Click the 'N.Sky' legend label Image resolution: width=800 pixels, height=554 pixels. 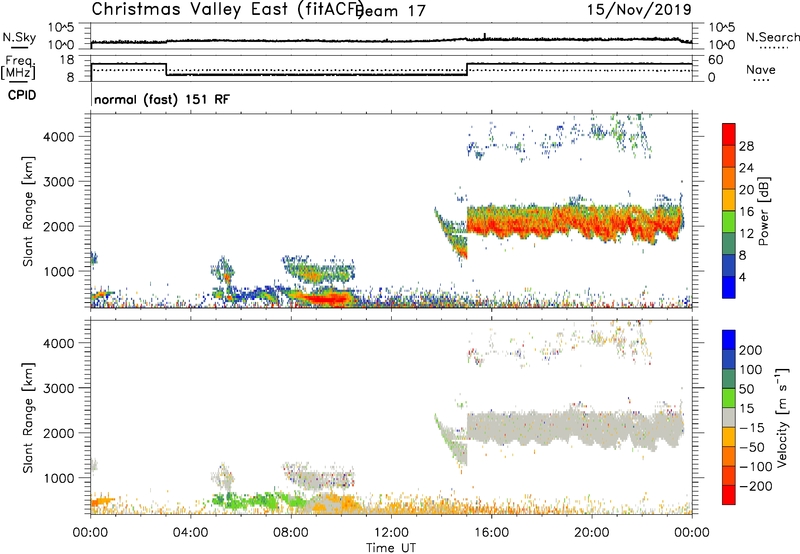point(19,37)
